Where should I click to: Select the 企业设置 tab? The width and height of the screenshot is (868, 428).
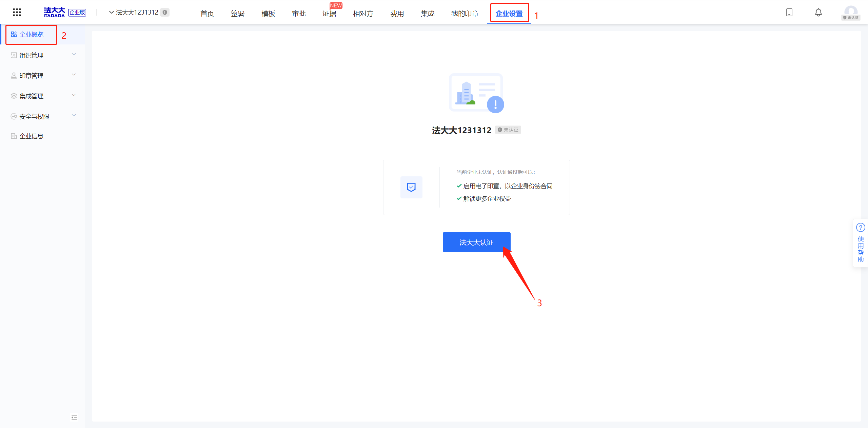point(509,14)
